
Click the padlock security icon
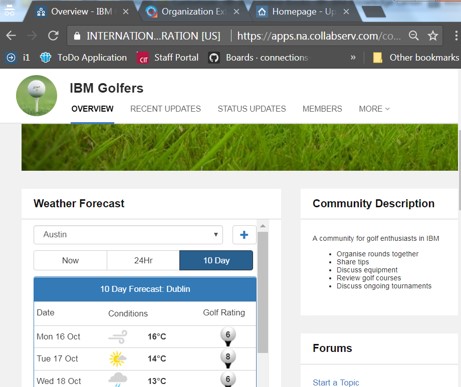[x=77, y=36]
